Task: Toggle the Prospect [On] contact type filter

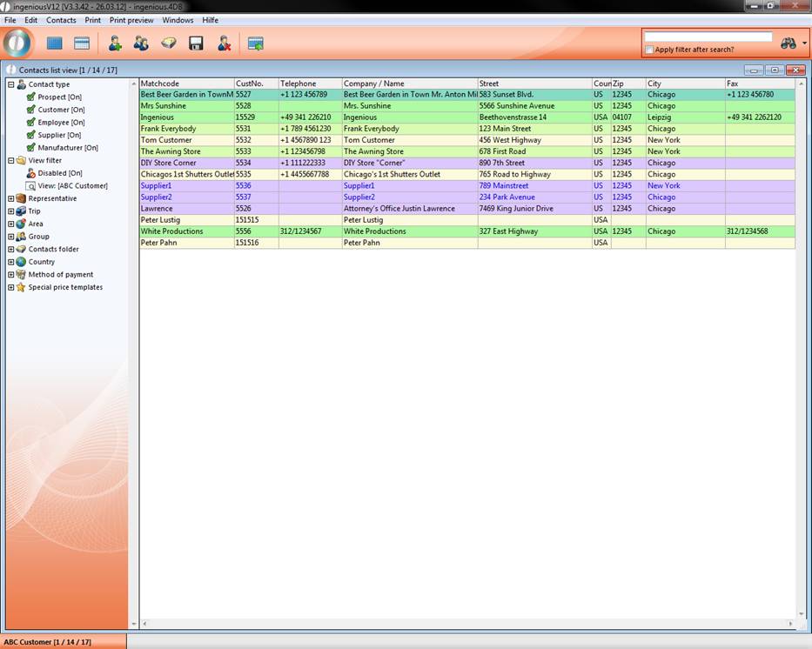Action: point(31,97)
